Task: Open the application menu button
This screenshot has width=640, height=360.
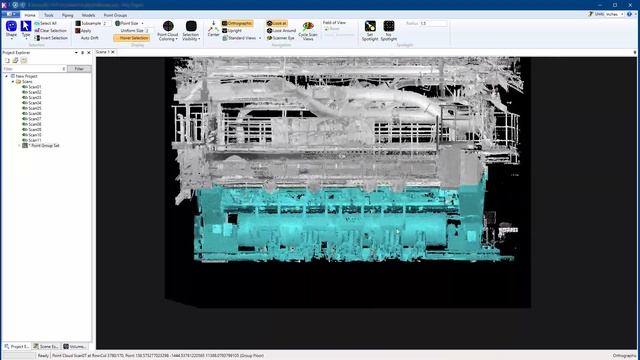Action: pos(11,14)
